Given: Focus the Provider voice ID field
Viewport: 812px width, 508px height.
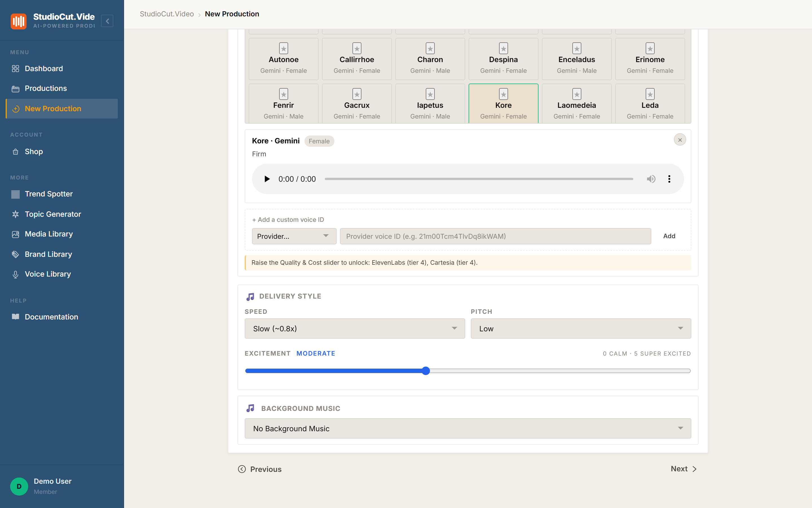Looking at the screenshot, I should coord(495,236).
